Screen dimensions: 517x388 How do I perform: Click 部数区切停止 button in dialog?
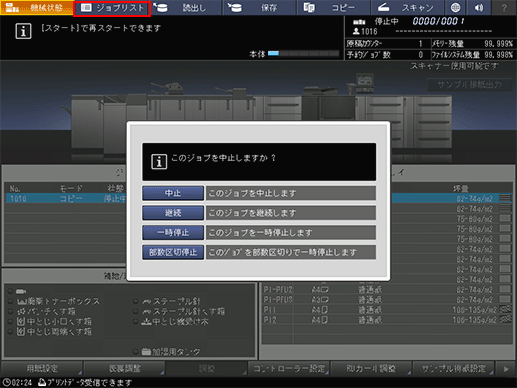point(173,252)
